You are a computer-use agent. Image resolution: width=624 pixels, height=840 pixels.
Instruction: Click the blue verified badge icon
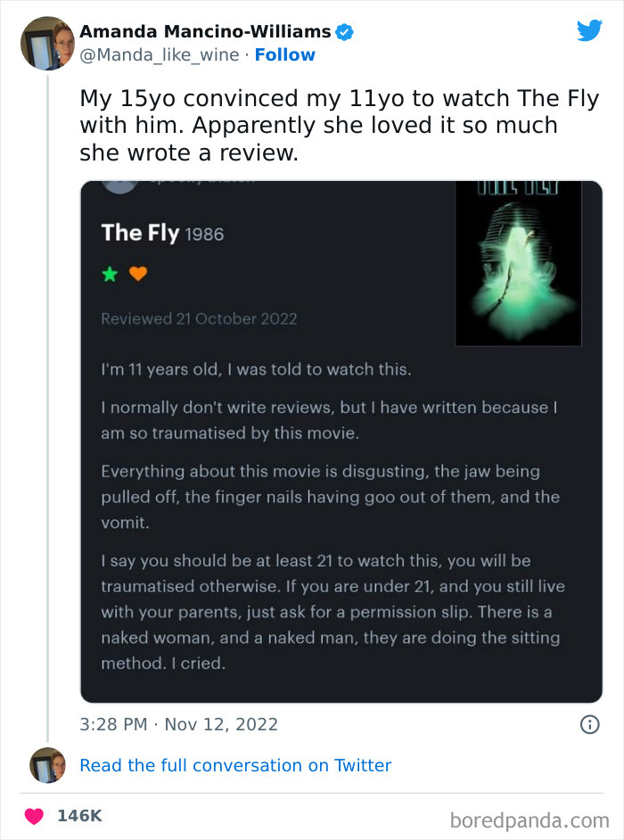(344, 32)
